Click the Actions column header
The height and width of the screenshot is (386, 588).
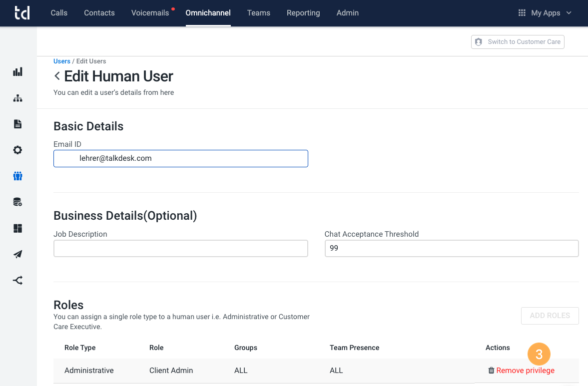[x=498, y=348]
